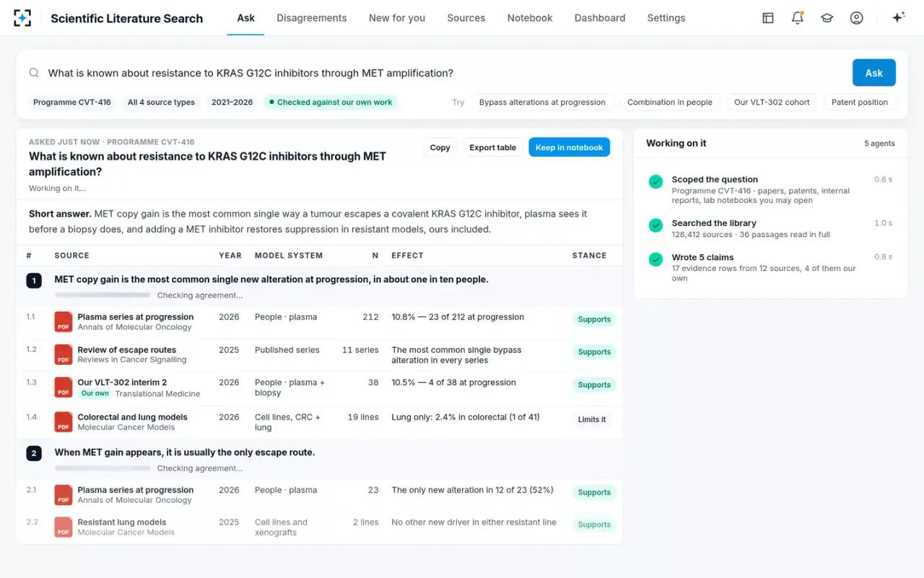
Task: Open PDF icon for Plasma series row 1.1
Action: coord(64,322)
